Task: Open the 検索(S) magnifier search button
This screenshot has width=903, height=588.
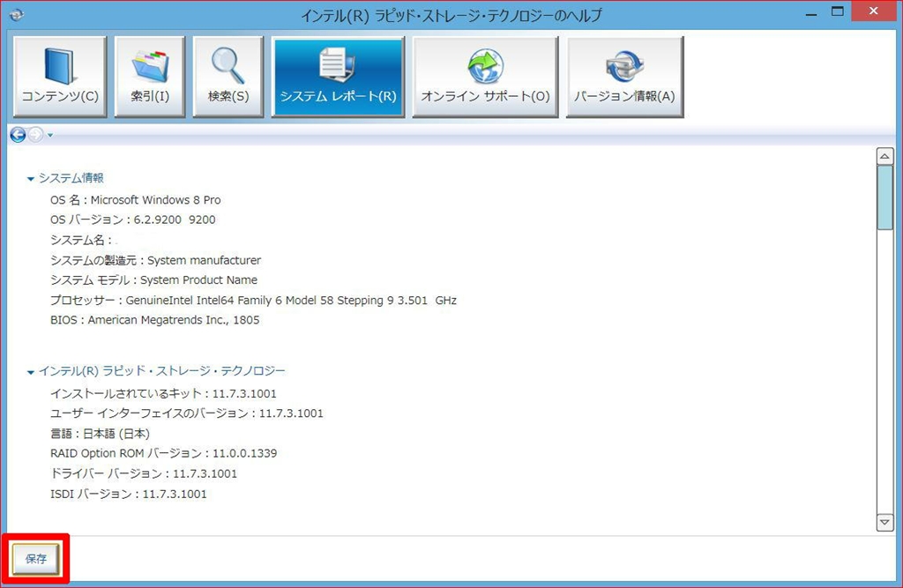Action: coord(228,78)
